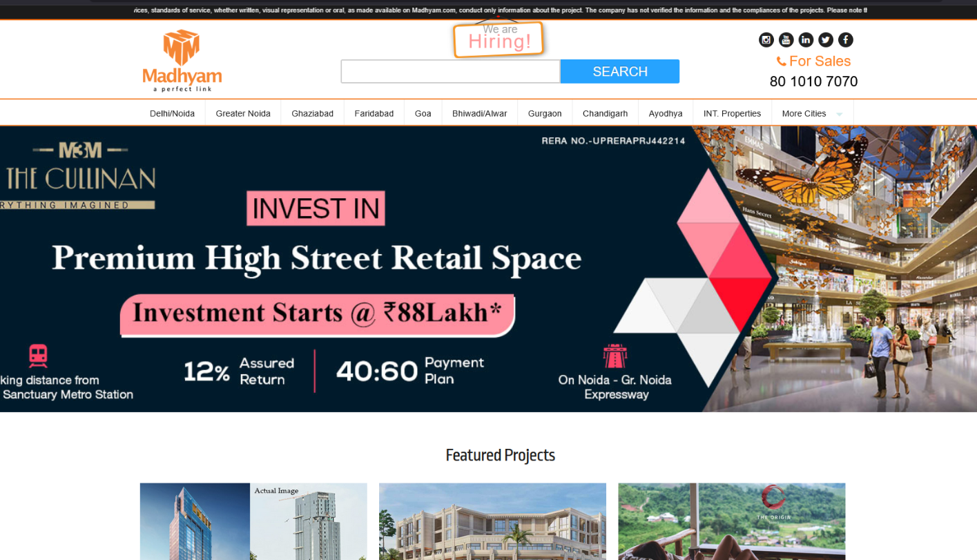977x560 pixels.
Task: Focus the property search input field
Action: pyautogui.click(x=450, y=71)
